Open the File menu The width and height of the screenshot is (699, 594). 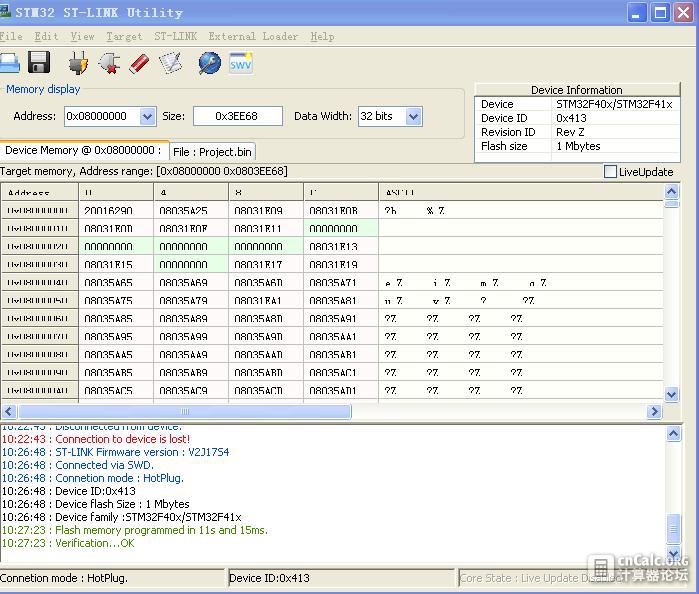pos(11,37)
